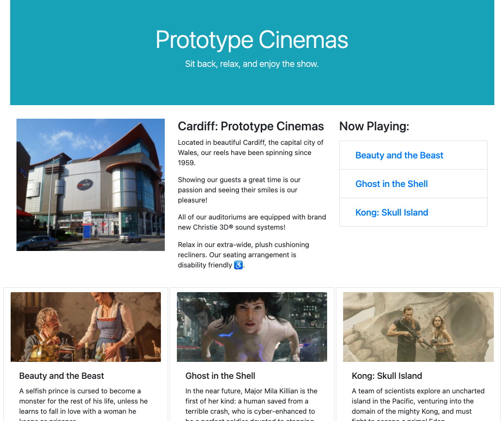This screenshot has height=421, width=504.
Task: Click the Cardiff cinema building photo
Action: tap(91, 185)
